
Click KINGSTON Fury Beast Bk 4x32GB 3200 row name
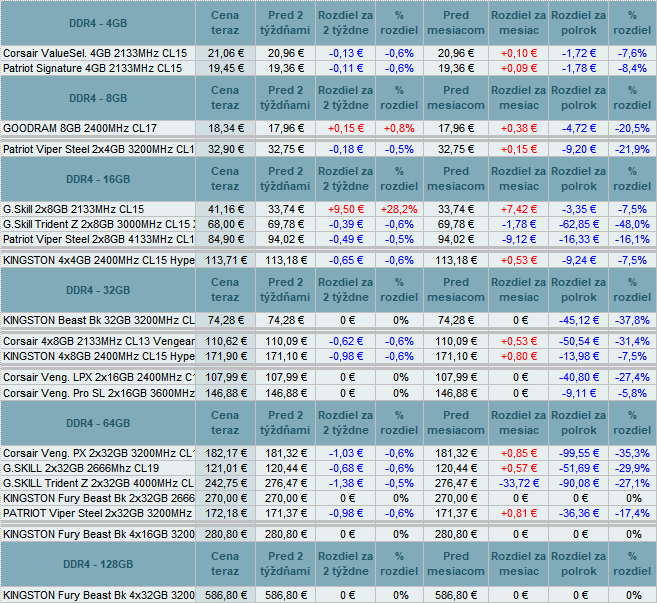pos(98,595)
